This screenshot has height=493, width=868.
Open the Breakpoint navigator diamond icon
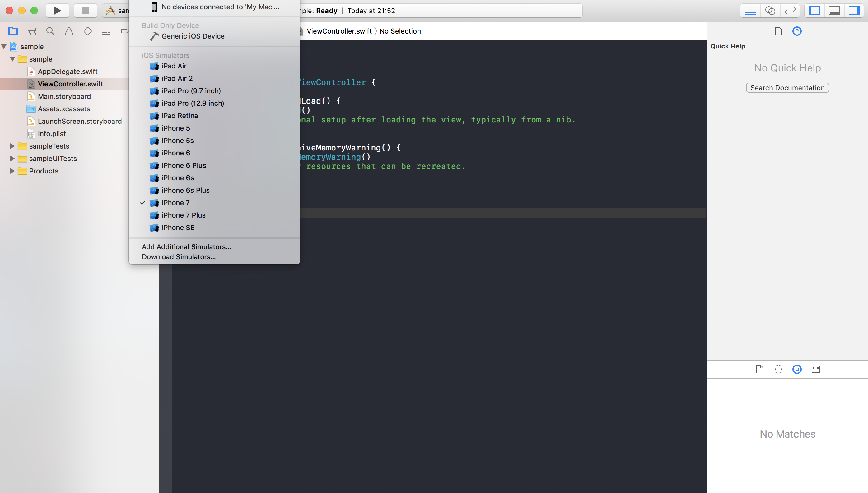(87, 31)
